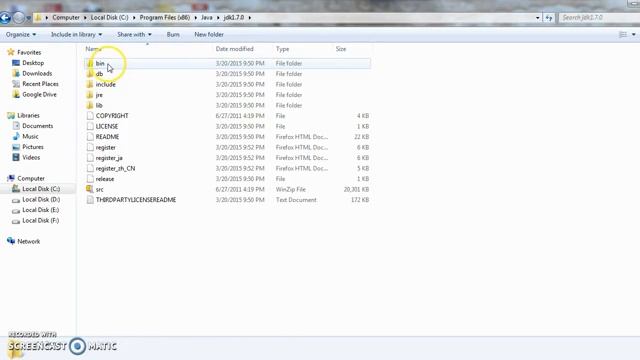Screen dimensions: 640x360
Task: Click the register_ja file name
Action: tap(109, 158)
